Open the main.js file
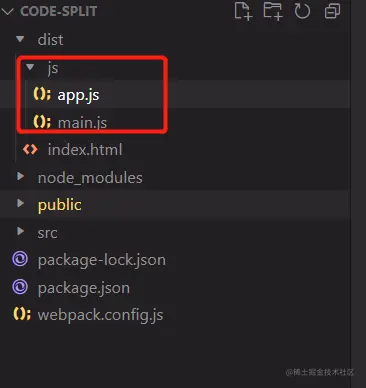Image resolution: width=366 pixels, height=388 pixels. [82, 123]
